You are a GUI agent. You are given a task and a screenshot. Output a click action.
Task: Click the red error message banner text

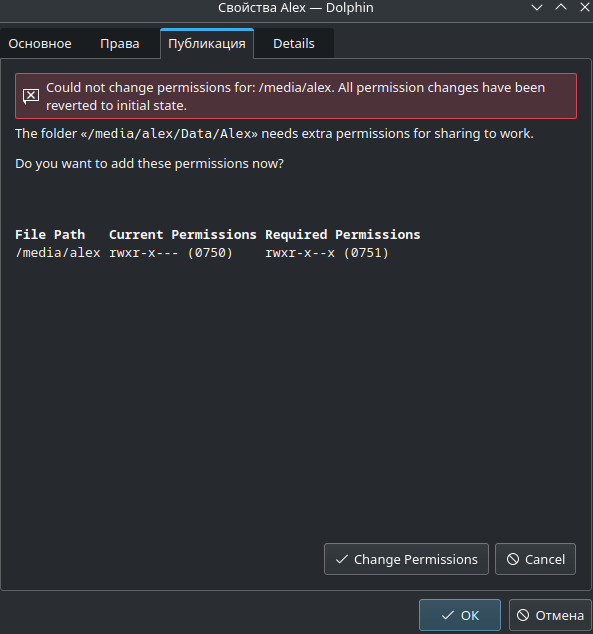coord(295,96)
